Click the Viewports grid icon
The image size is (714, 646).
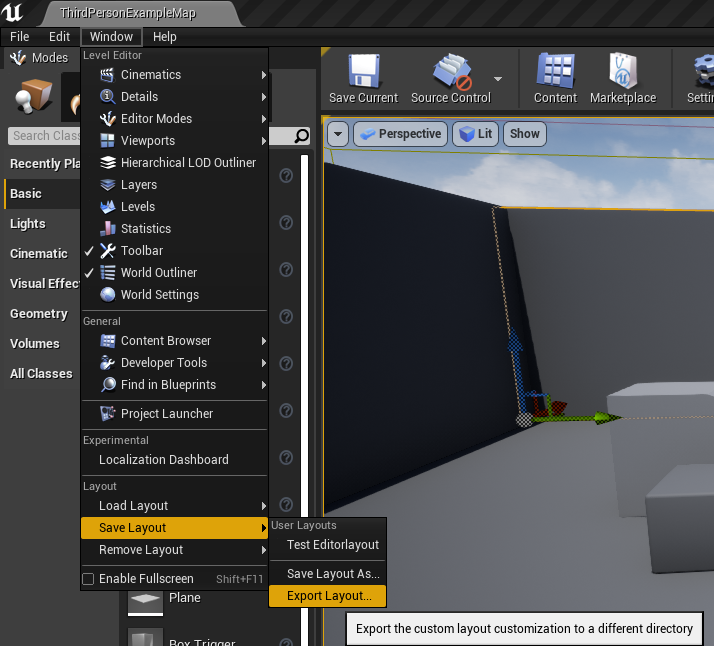pos(107,141)
